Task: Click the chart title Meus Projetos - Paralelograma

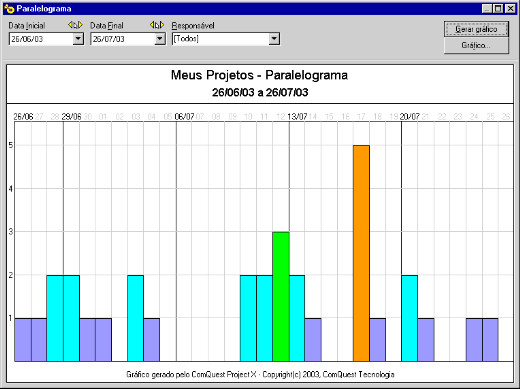Action: click(259, 75)
